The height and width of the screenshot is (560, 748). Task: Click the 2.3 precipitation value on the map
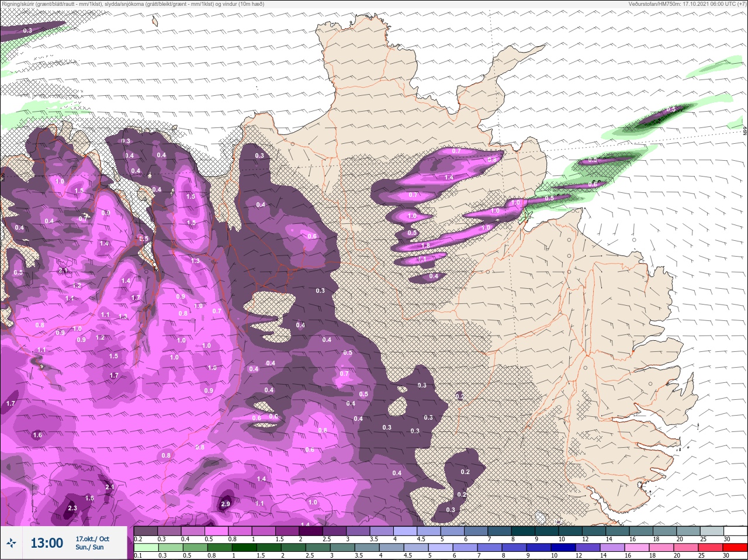pos(72,508)
